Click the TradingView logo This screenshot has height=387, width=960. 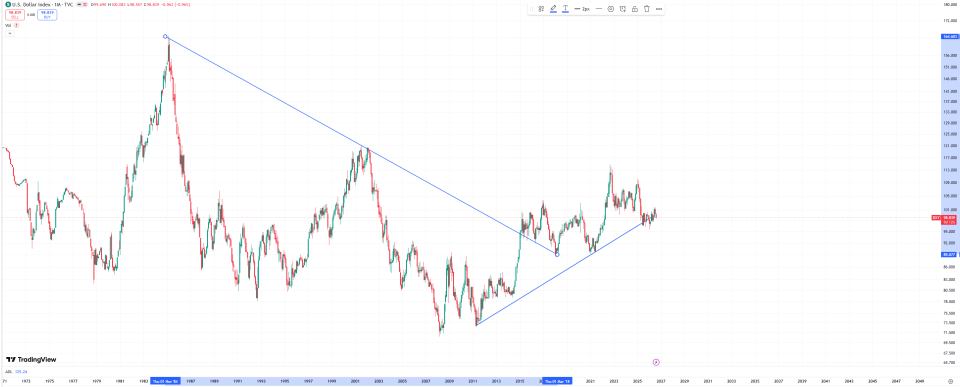click(31, 359)
